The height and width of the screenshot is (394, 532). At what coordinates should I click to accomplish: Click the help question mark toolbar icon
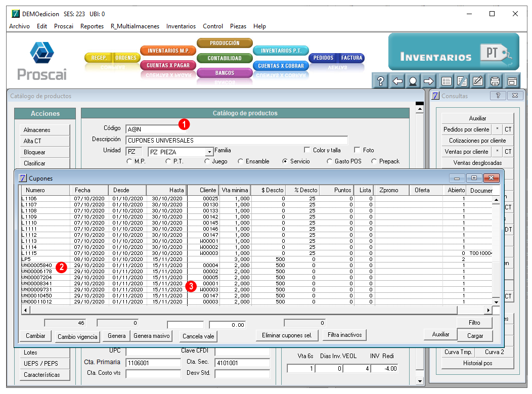pos(381,81)
